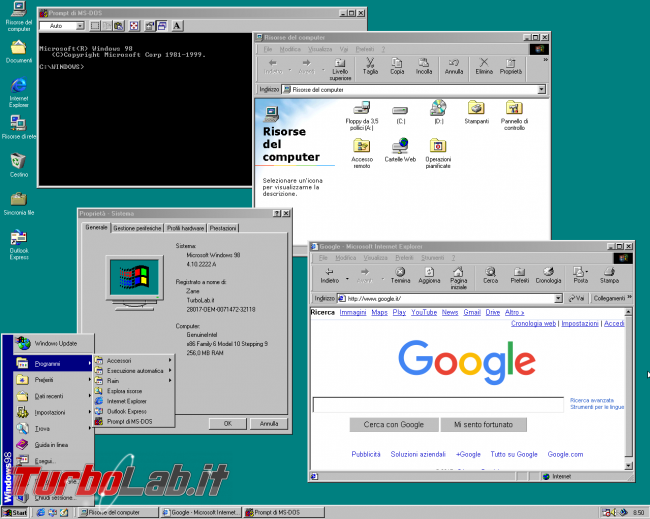Screen dimensions: 650x519
Task: Click Livello superiore toolbar button
Action: pyautogui.click(x=340, y=69)
